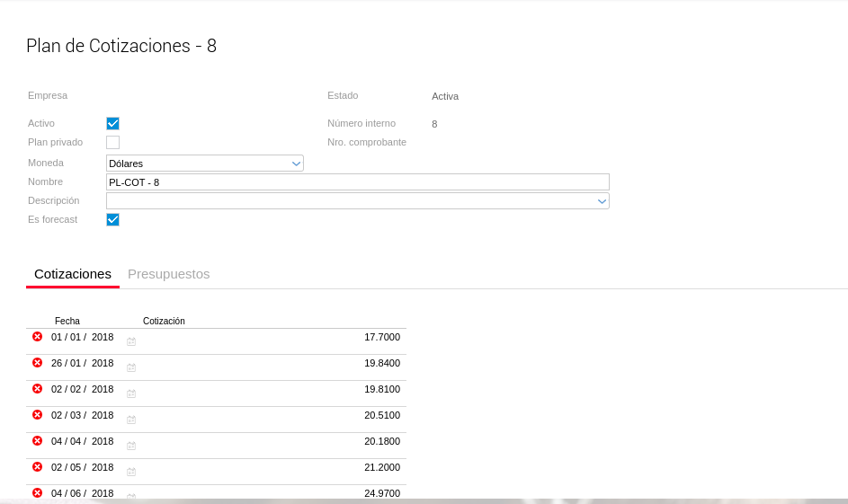Toggle the Es forecast checkbox
Image resolution: width=848 pixels, height=504 pixels.
pyautogui.click(x=112, y=219)
